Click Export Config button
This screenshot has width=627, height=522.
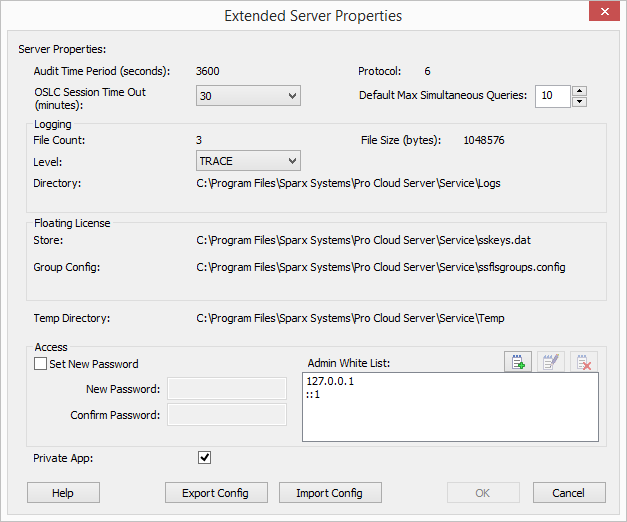(216, 492)
